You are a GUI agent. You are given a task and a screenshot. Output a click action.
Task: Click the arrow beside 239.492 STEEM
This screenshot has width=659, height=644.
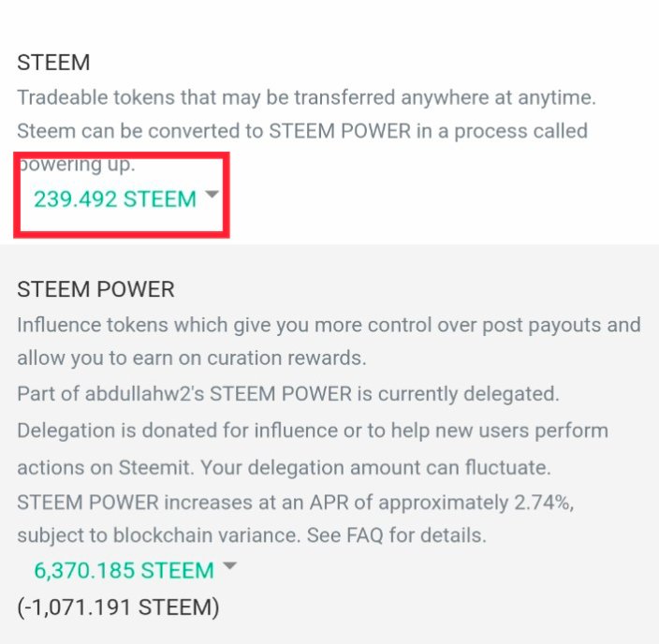[x=212, y=195]
